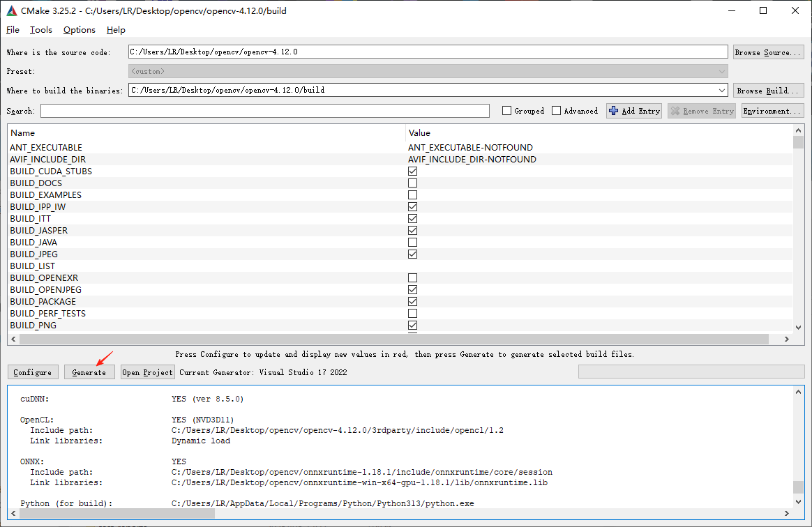Check BUILD_OPENEXR option
This screenshot has width=812, height=527.
pyautogui.click(x=413, y=279)
